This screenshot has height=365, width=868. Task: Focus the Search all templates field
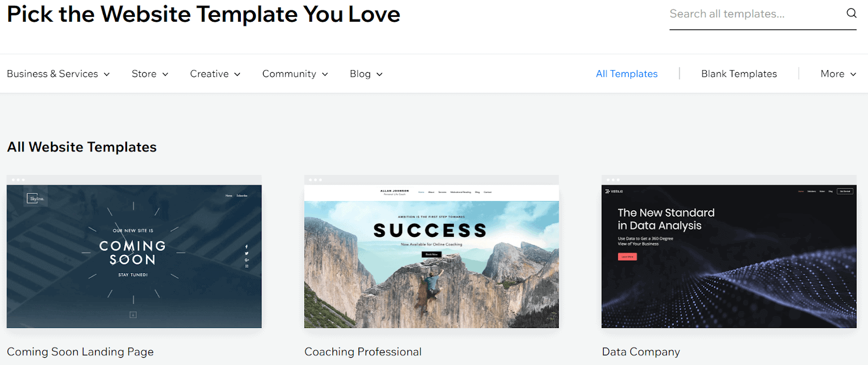point(754,14)
